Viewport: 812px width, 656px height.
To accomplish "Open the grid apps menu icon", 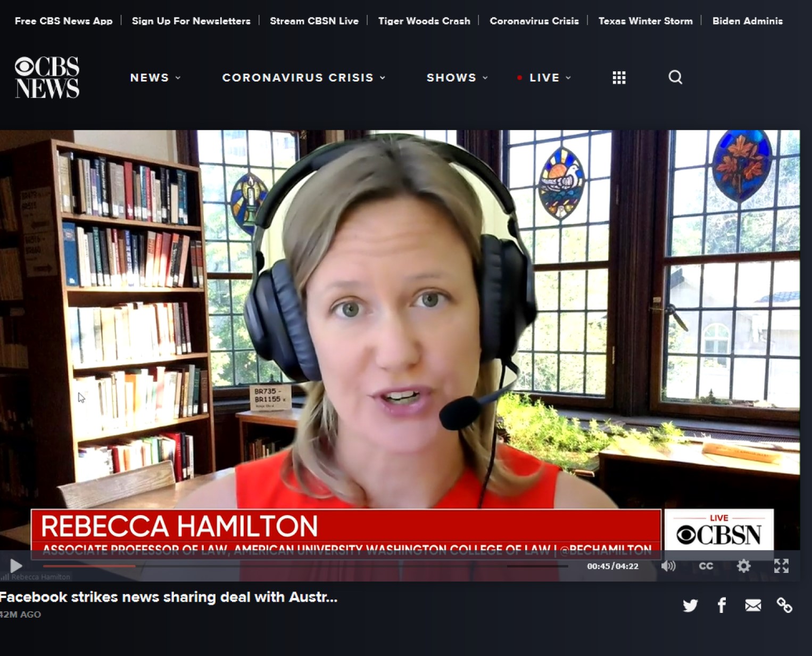I will (619, 78).
